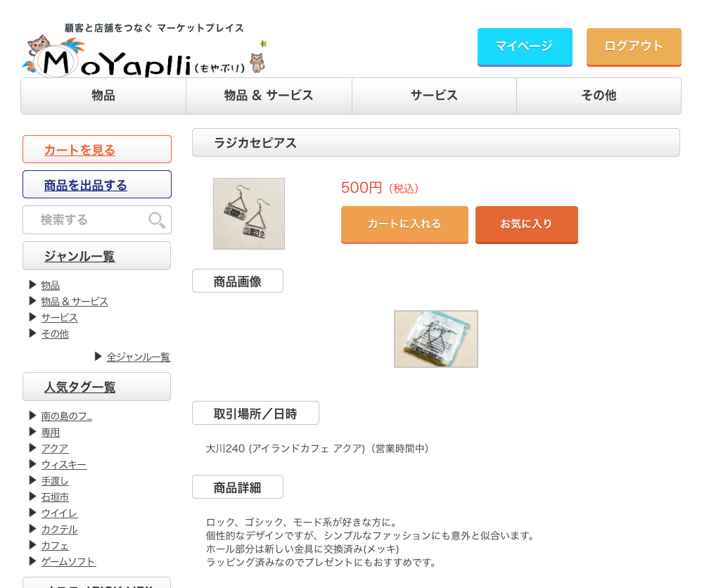The width and height of the screenshot is (709, 588).
Task: Open the サービス genre in the sidebar
Action: point(59,317)
